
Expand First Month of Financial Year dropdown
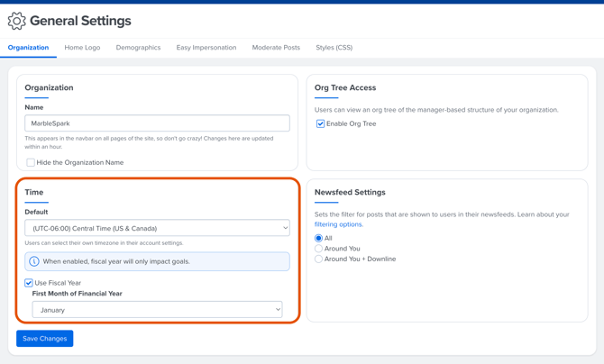tap(157, 310)
